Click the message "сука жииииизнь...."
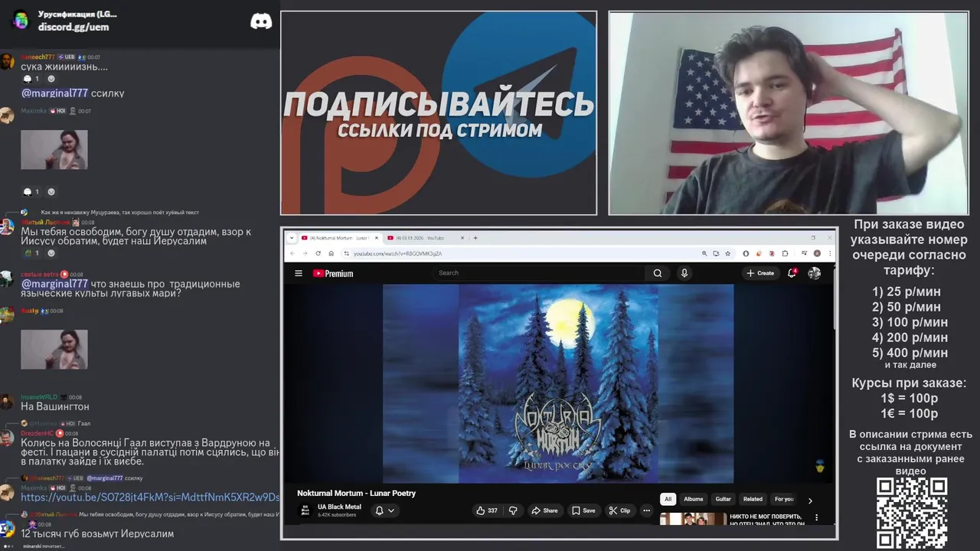The width and height of the screenshot is (980, 551). pyautogui.click(x=64, y=67)
